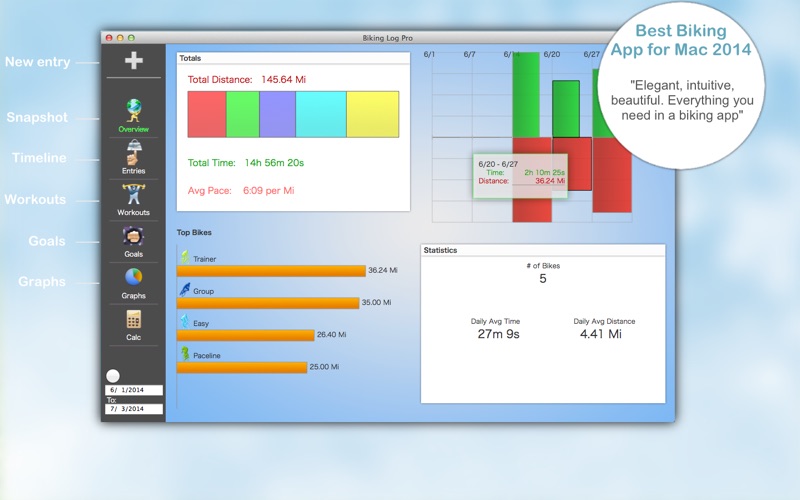Screen dimensions: 800x500
Task: Click the number of bikes value 5
Action: click(x=543, y=279)
